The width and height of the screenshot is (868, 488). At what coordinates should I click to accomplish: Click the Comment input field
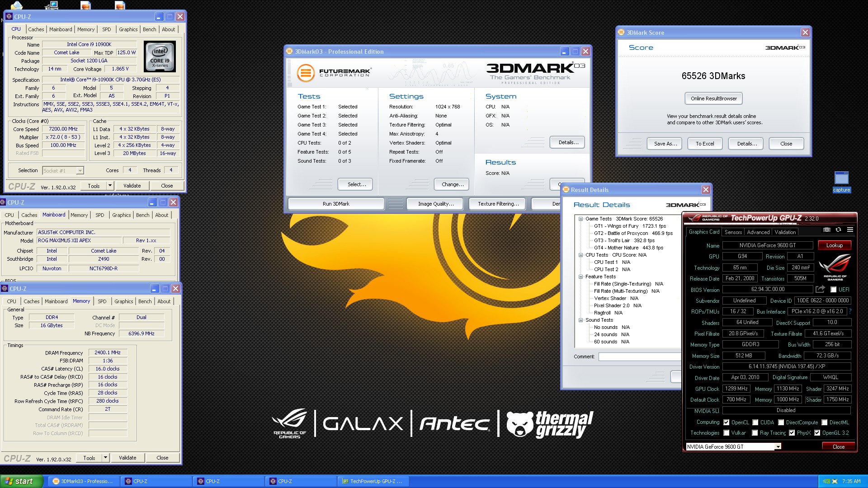click(640, 357)
